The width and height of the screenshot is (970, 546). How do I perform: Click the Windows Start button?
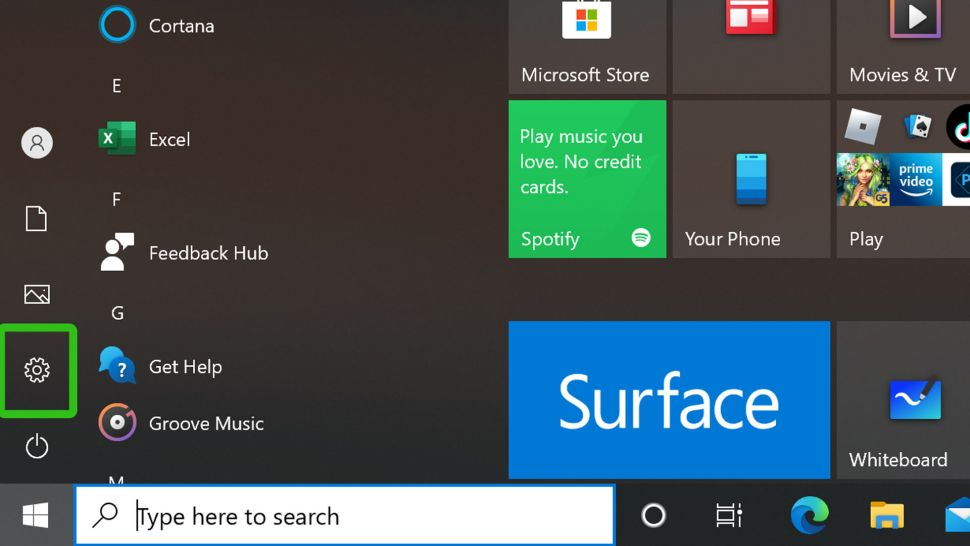[x=36, y=516]
